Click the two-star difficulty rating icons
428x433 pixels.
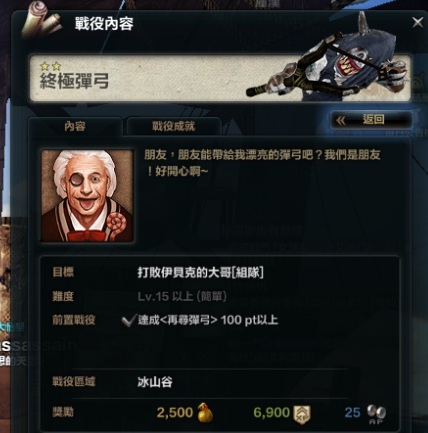pyautogui.click(x=50, y=66)
